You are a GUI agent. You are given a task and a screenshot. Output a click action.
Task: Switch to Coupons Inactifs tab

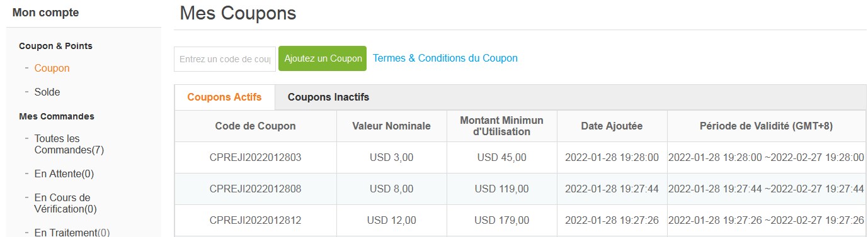tap(328, 97)
